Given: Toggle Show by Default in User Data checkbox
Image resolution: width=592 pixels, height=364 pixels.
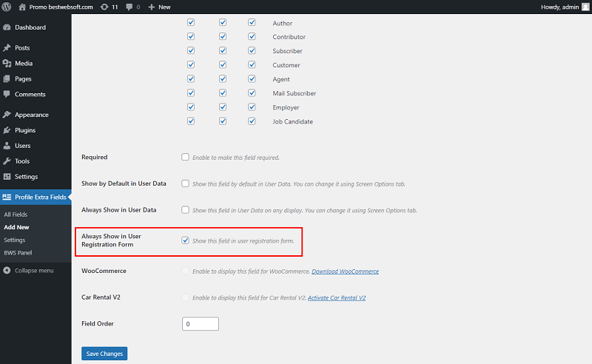Looking at the screenshot, I should coord(185,183).
